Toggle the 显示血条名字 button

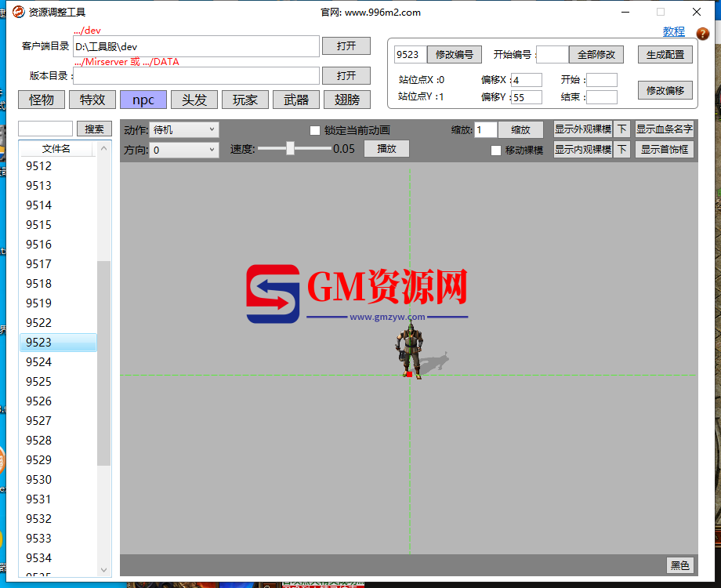coord(665,129)
